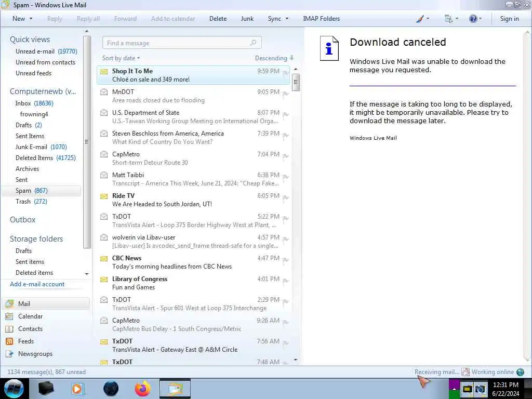Flag the Shop It To Me message
532x399 pixels.
286,73
